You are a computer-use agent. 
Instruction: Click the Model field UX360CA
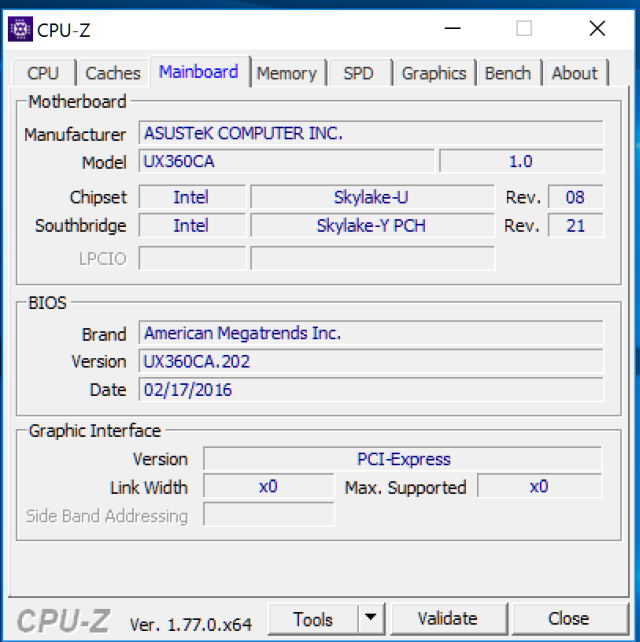(287, 161)
